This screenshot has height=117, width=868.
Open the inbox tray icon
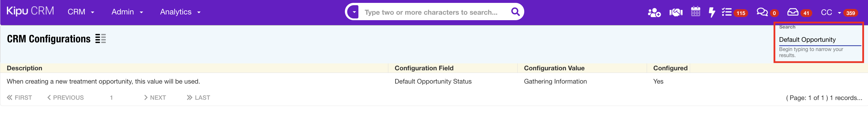coord(792,12)
